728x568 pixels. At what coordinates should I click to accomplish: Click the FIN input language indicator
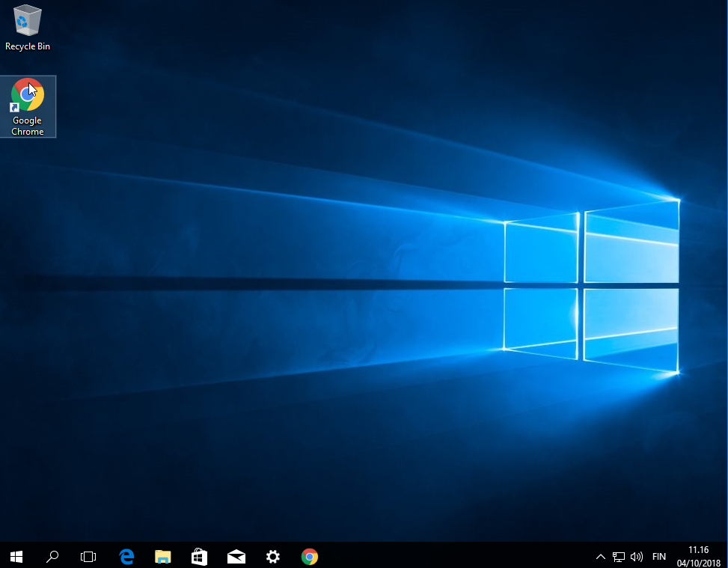[659, 556]
